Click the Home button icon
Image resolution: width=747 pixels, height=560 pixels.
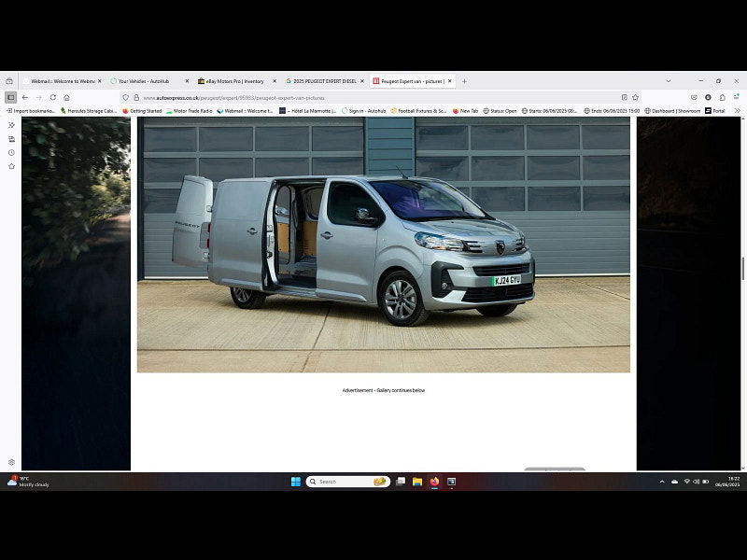point(65,97)
